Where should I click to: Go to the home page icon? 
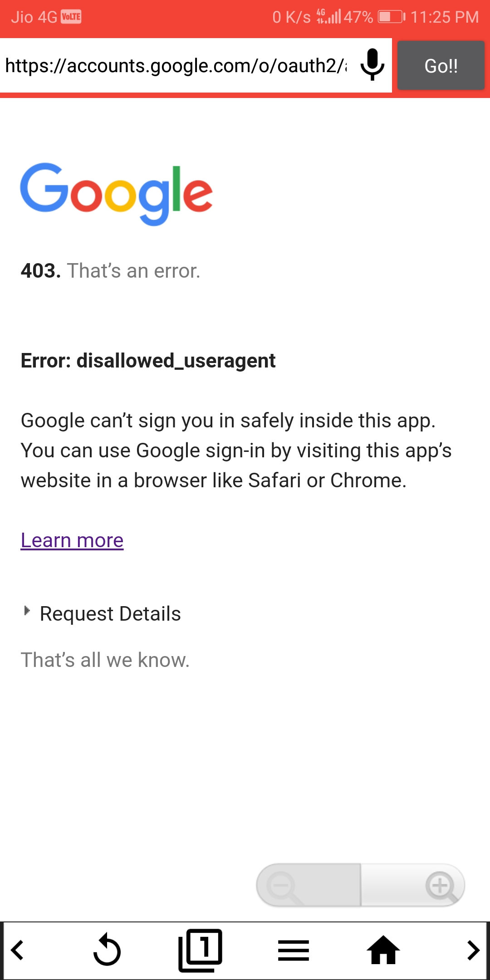click(383, 950)
